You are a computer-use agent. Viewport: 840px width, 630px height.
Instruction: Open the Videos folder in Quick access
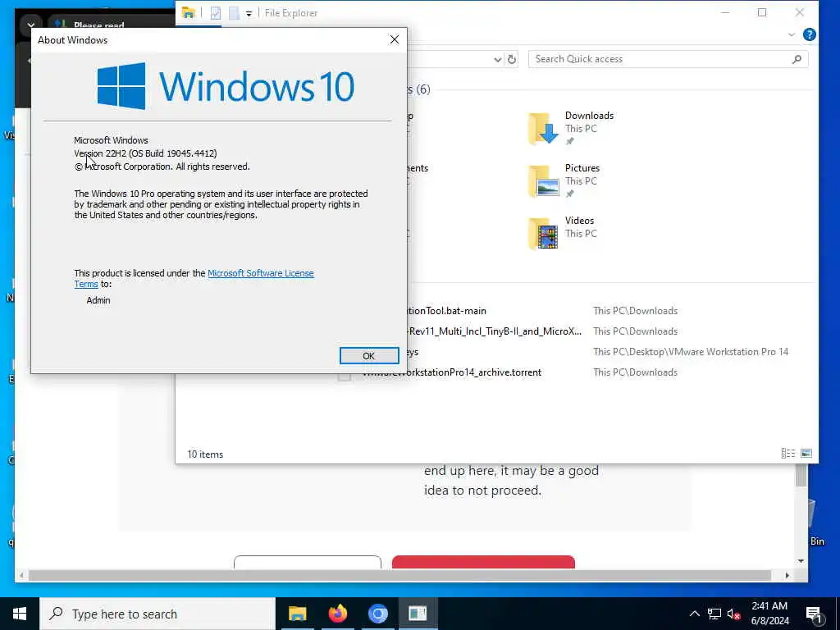click(563, 234)
